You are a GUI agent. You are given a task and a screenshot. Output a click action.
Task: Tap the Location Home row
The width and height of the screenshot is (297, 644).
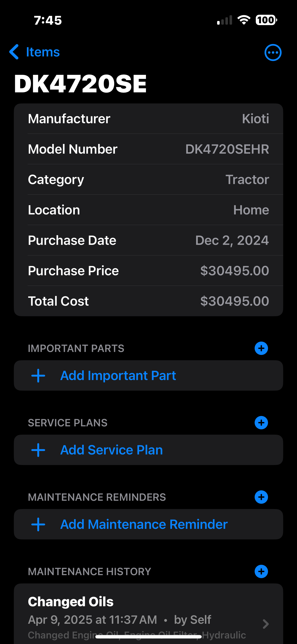tap(148, 210)
